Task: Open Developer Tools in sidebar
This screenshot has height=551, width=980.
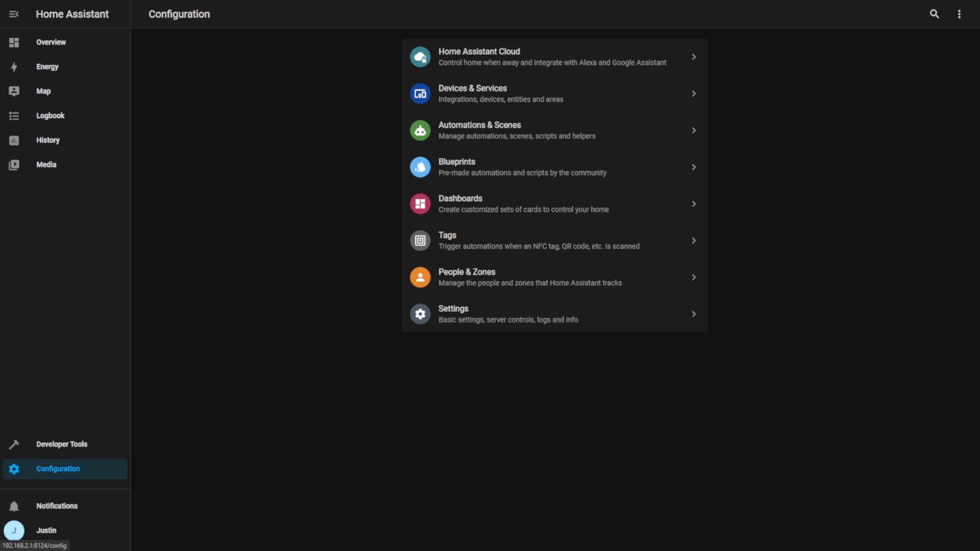Action: point(61,444)
